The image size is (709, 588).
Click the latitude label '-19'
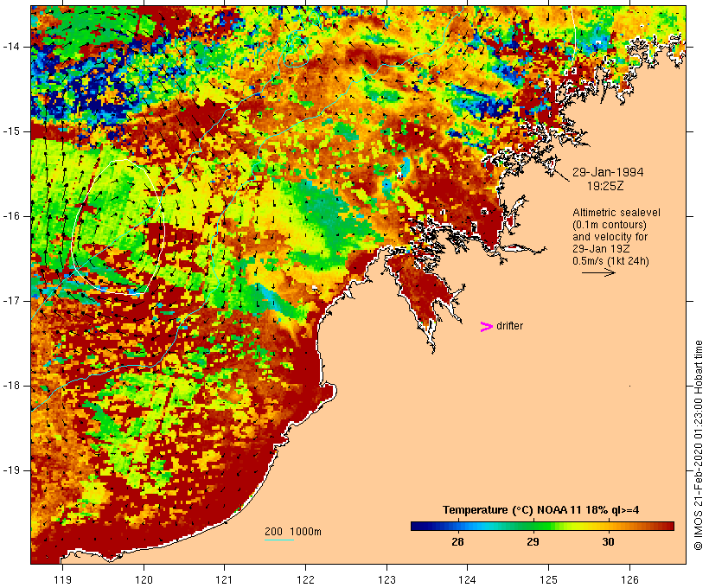pos(10,470)
